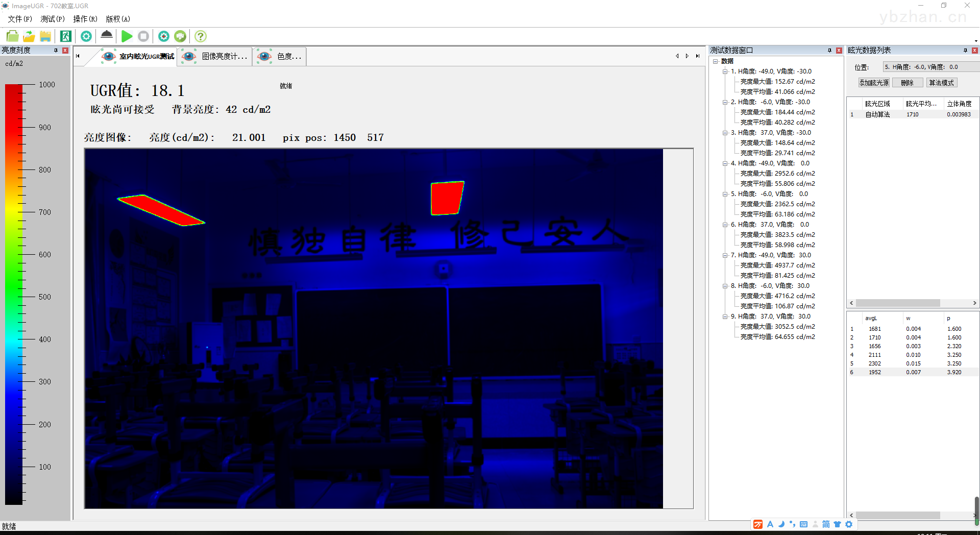980x535 pixels.
Task: Click the gear with red crosshair icon
Action: [164, 36]
